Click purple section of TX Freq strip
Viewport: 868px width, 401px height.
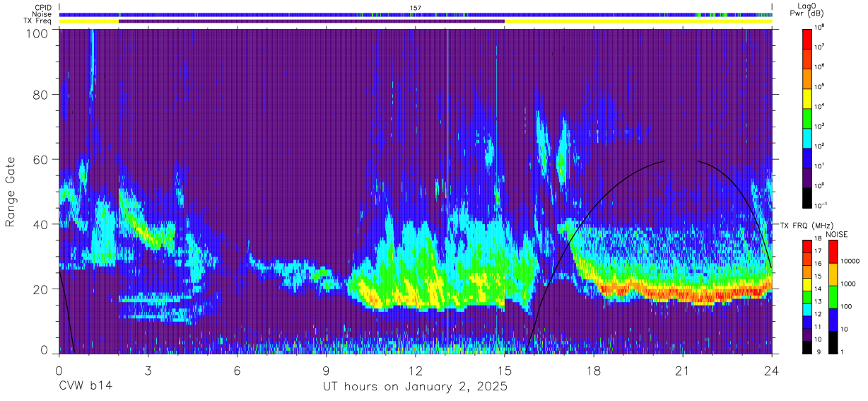(312, 21)
